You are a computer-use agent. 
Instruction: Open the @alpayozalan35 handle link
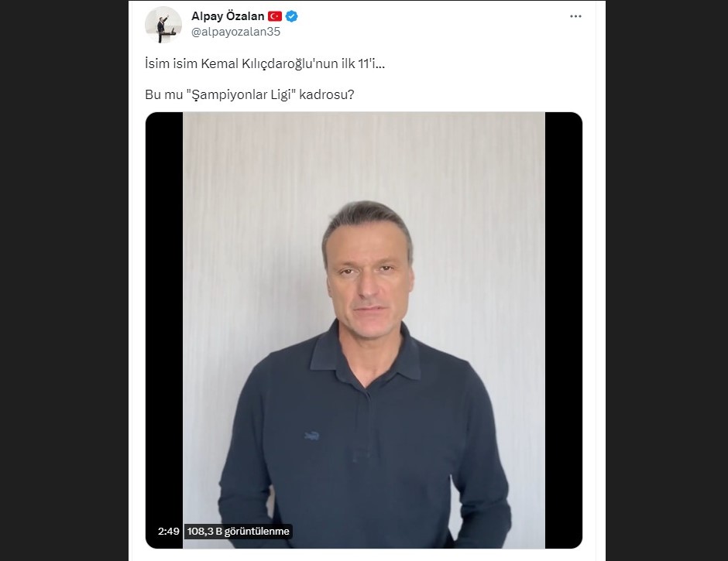236,32
